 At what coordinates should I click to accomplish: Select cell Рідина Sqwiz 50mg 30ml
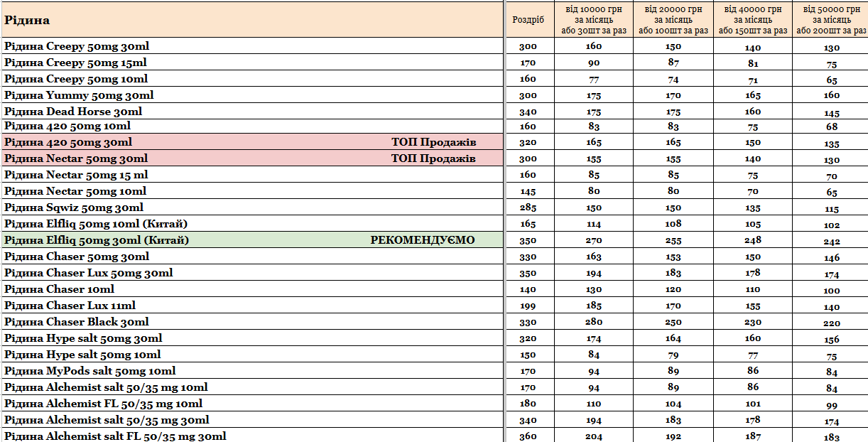pos(252,207)
